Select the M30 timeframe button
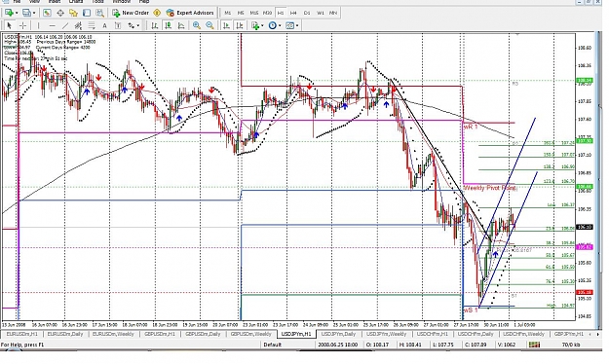Image resolution: width=609 pixels, height=364 pixels. (267, 13)
